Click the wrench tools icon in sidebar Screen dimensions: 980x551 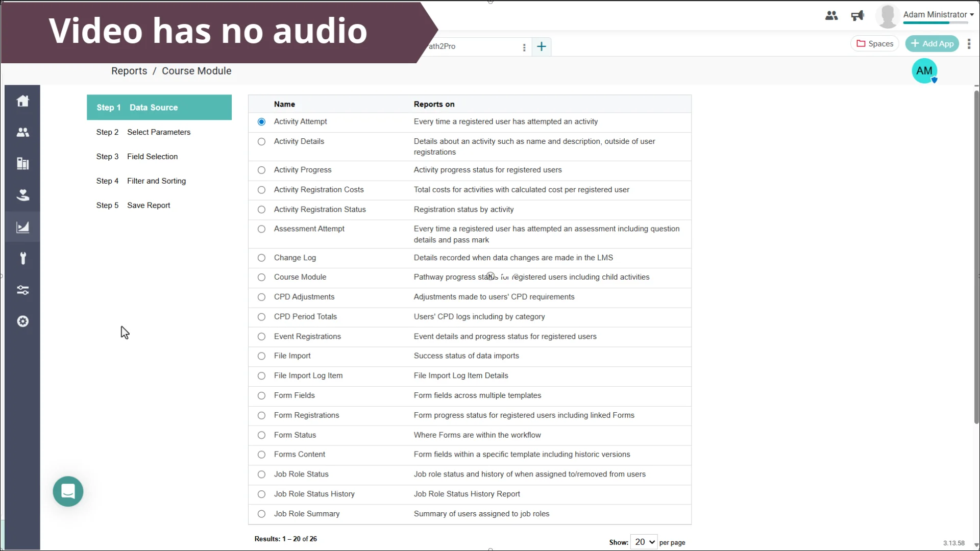coord(22,258)
